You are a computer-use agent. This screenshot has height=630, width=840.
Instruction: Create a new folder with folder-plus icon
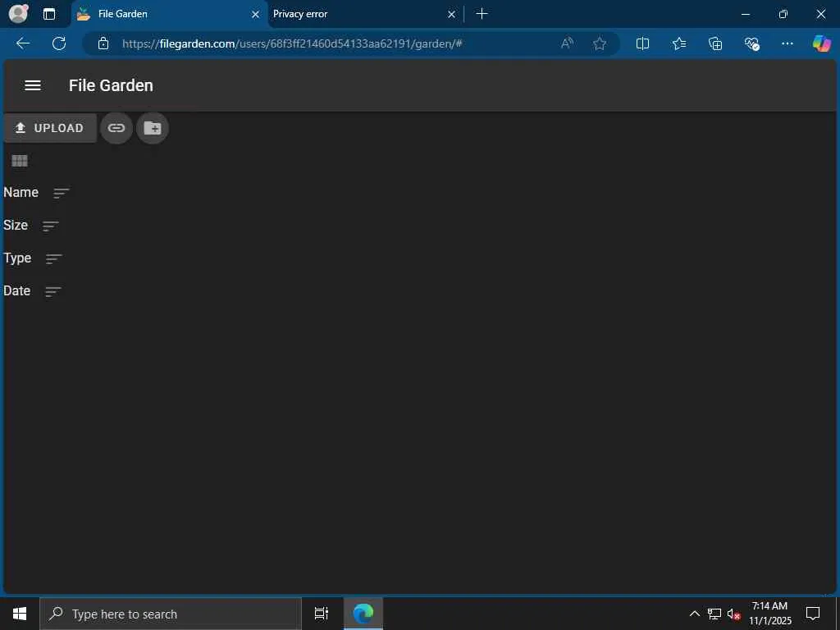153,128
